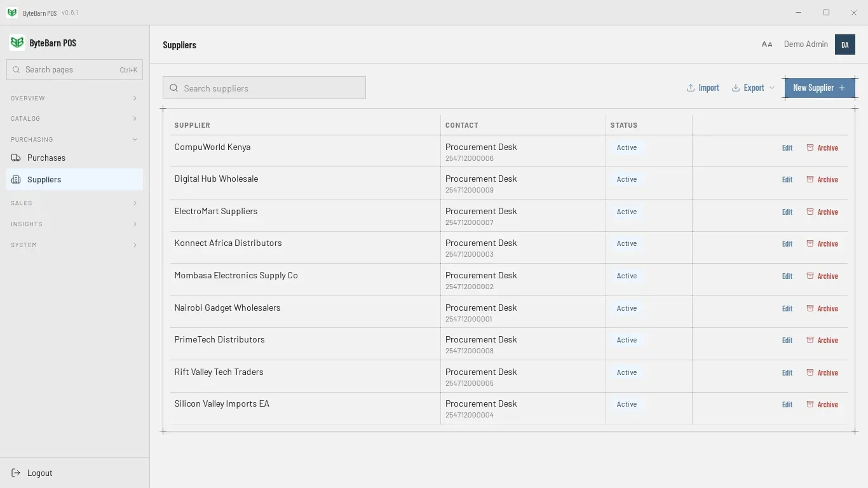The height and width of the screenshot is (488, 868).
Task: Expand the Catalog sidebar section
Action: [74, 118]
